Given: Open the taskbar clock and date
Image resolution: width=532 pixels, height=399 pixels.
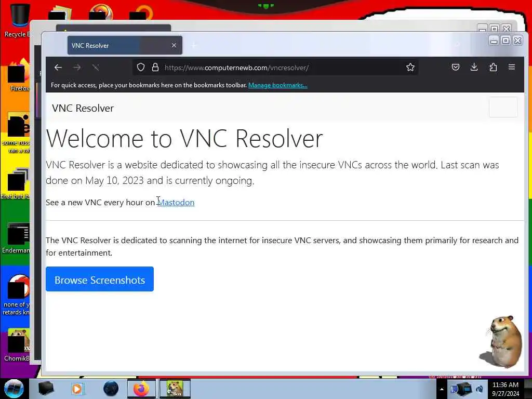Looking at the screenshot, I should [x=506, y=389].
